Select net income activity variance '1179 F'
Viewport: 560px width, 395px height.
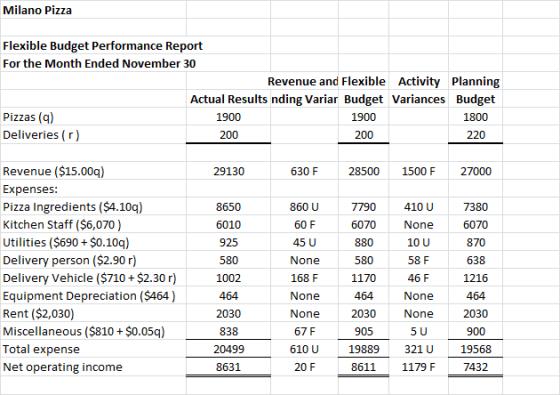[419, 367]
